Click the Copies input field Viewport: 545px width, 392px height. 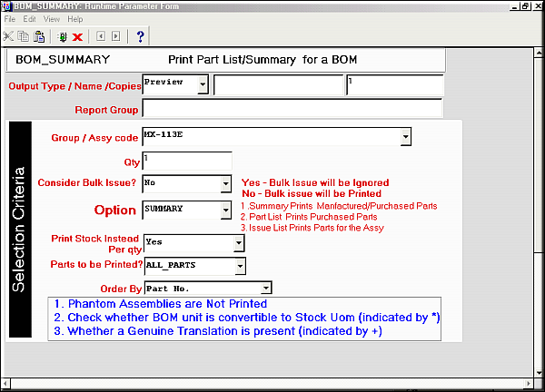(x=394, y=84)
